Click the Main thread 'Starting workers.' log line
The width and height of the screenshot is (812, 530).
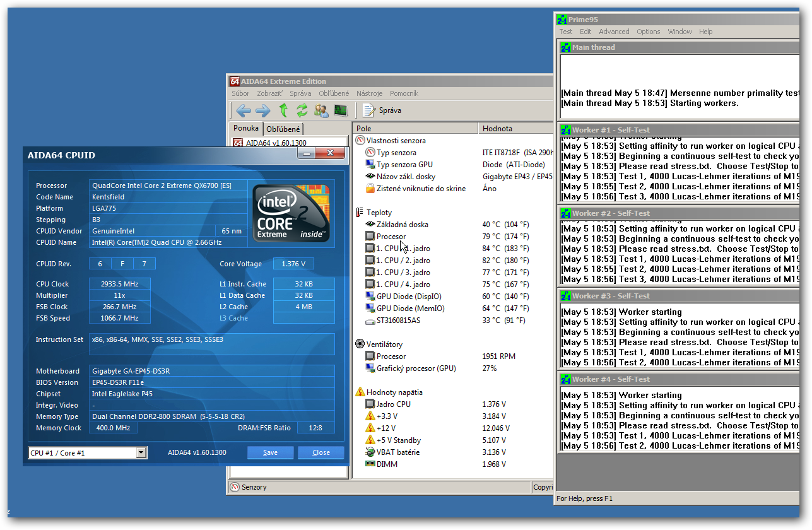[x=650, y=103]
